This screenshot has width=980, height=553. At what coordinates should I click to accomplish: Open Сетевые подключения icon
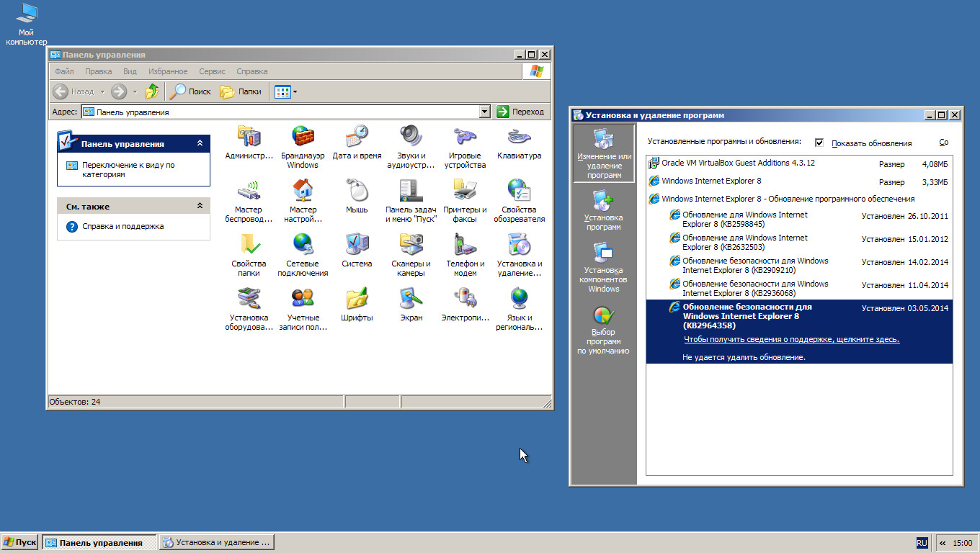(x=303, y=254)
